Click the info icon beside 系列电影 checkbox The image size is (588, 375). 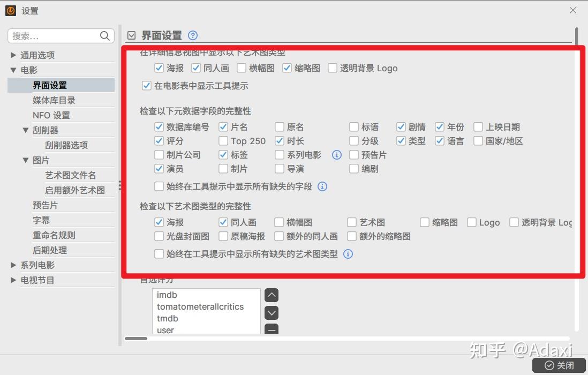point(336,155)
